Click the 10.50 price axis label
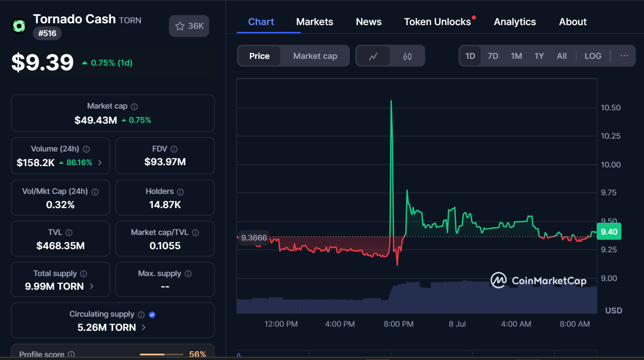The height and width of the screenshot is (360, 644). (x=611, y=108)
